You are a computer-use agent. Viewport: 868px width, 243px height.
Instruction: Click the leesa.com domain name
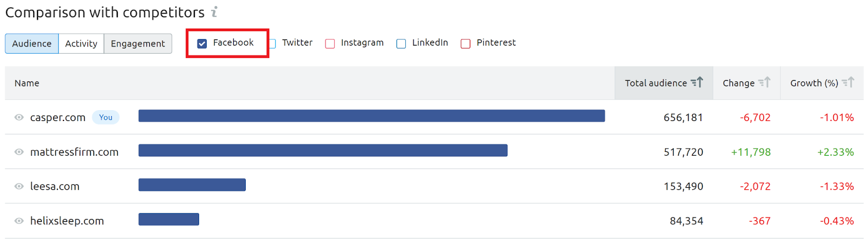(x=55, y=186)
